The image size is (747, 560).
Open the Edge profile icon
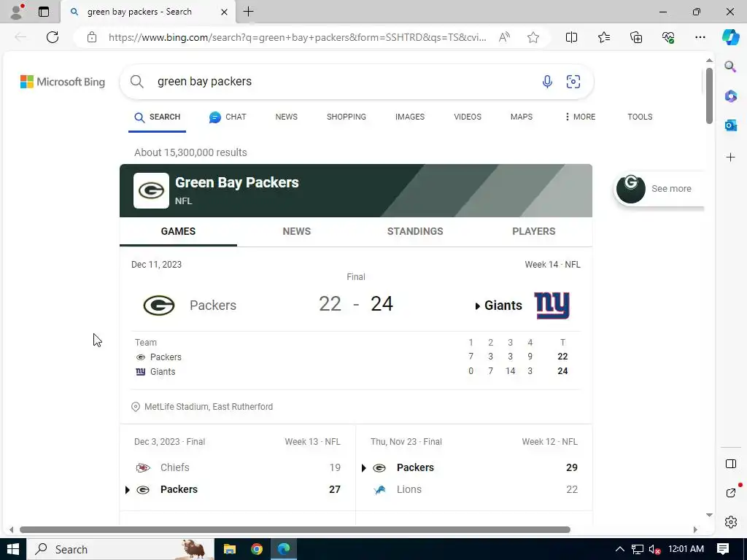[16, 12]
